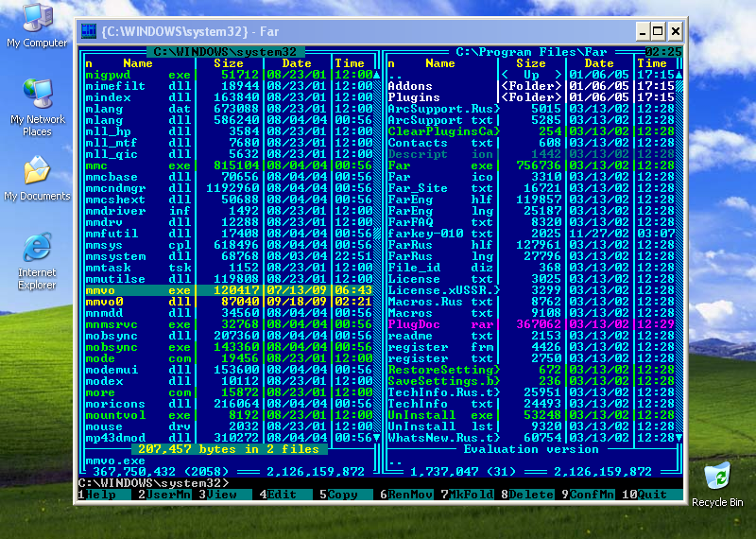The height and width of the screenshot is (539, 756).
Task: Launch Internet Explorer desktop icon
Action: tap(37, 261)
